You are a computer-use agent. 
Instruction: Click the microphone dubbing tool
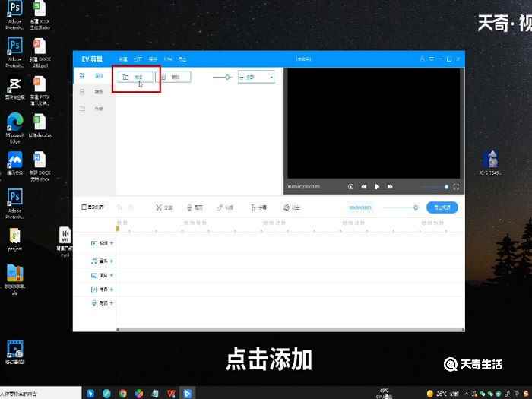click(194, 207)
